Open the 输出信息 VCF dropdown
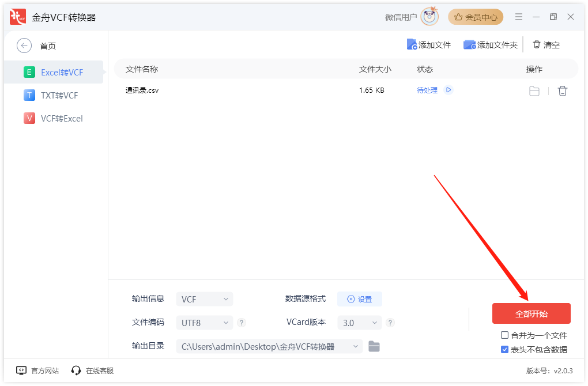Viewport: 588px width, 386px height. (205, 299)
